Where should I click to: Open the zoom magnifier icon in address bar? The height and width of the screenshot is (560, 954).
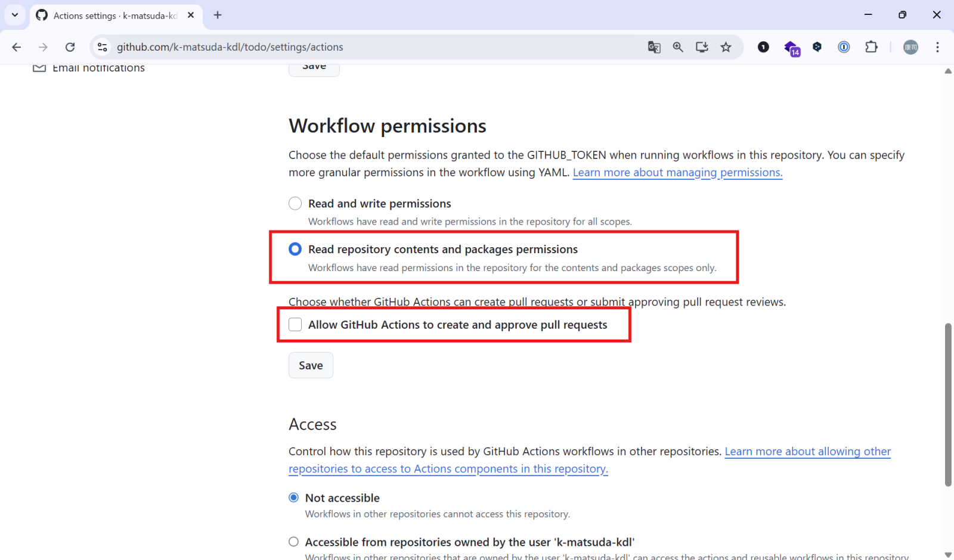click(678, 47)
